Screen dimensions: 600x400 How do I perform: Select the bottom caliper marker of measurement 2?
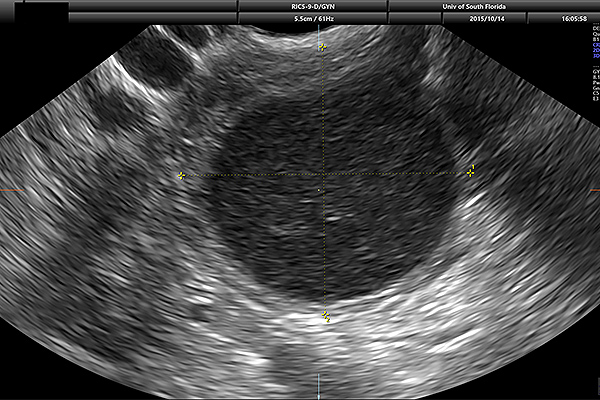(x=325, y=316)
